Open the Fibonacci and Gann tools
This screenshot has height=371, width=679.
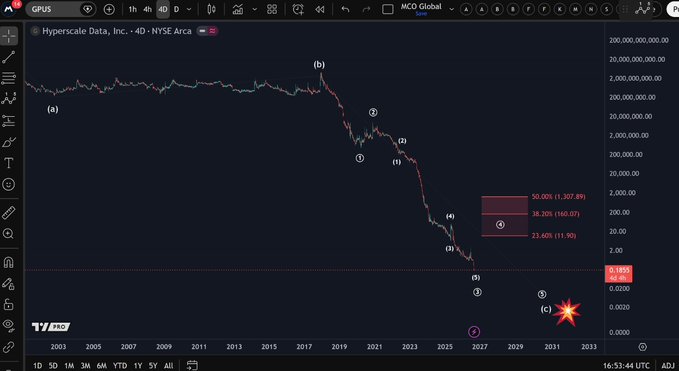coord(9,78)
